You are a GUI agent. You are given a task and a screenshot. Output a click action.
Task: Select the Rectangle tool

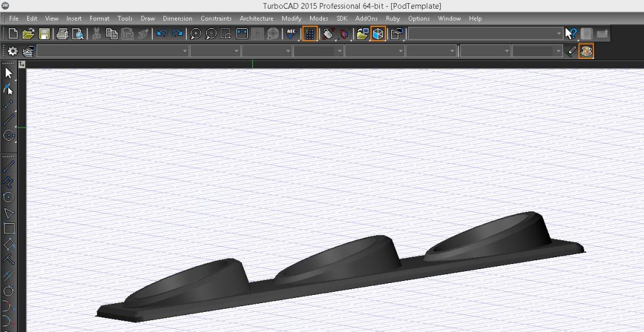pos(9,228)
